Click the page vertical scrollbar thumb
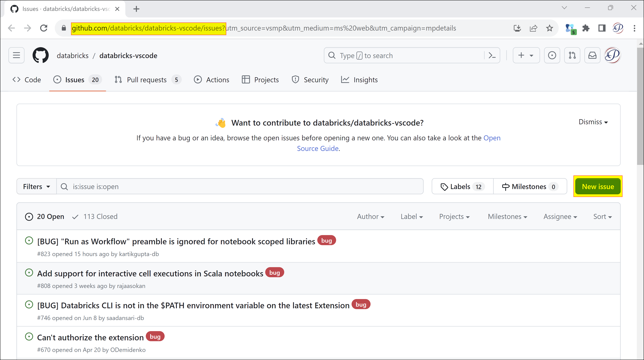 point(640,106)
